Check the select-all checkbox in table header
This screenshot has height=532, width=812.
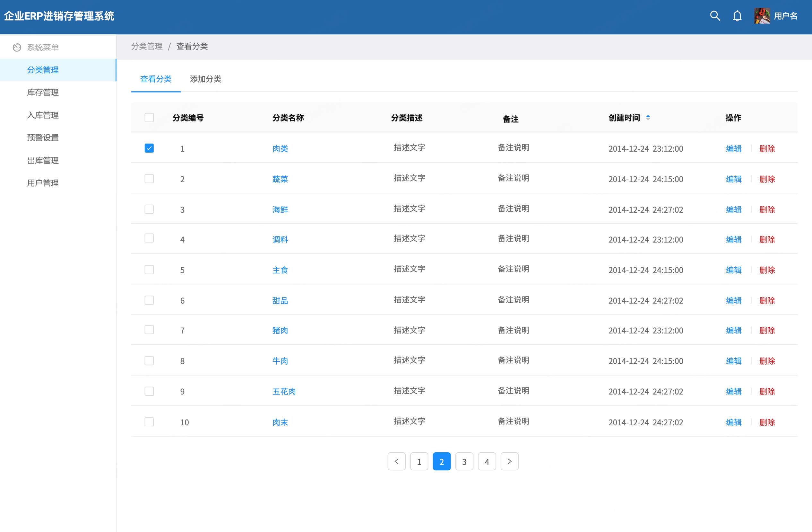click(149, 118)
